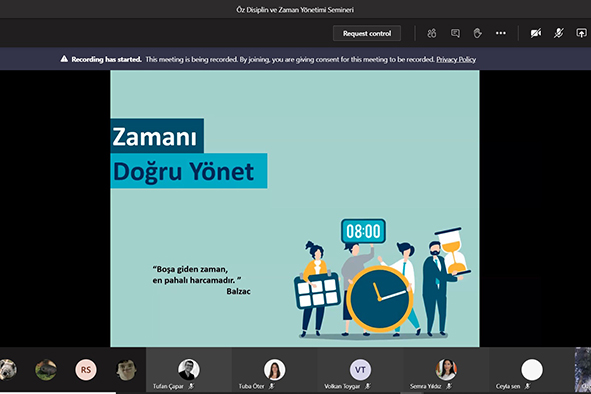Select Tufan Çapar's participant tile
Screen dimensions: 591x394
point(188,370)
